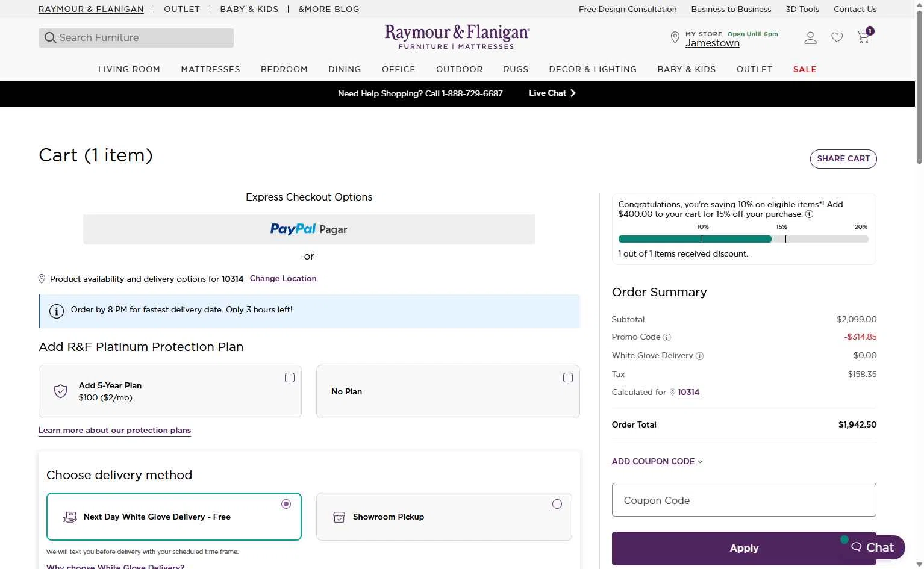Open Live Chat arrow link
Screen dimensions: 924x569
(x=552, y=93)
